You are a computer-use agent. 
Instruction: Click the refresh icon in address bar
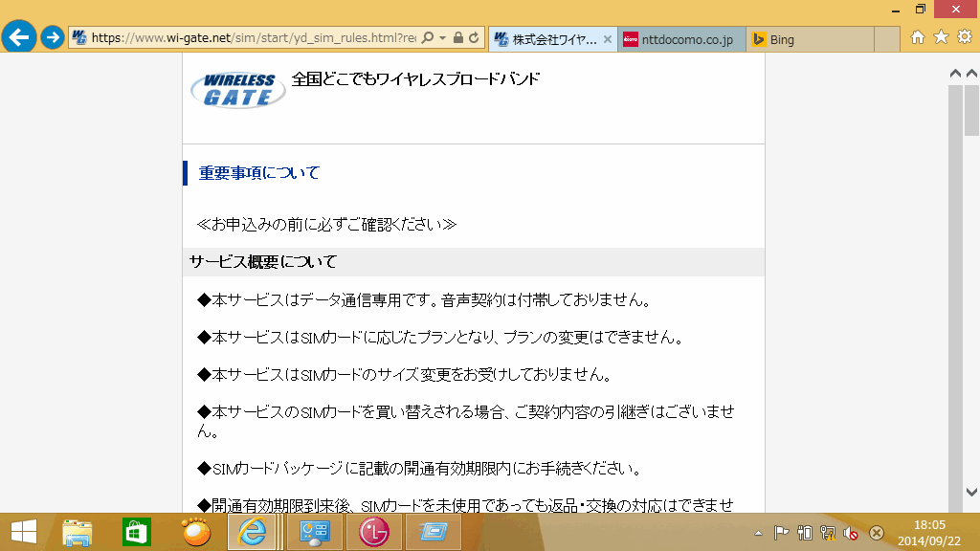475,38
